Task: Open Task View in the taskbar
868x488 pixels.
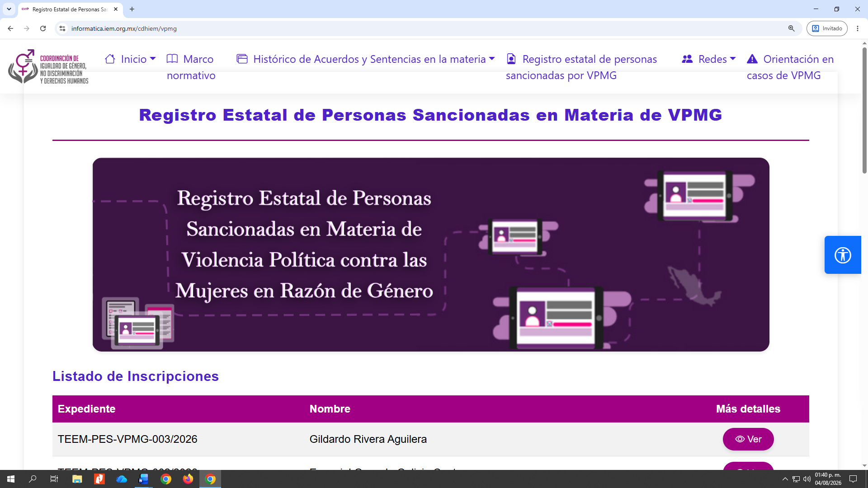Action: pyautogui.click(x=54, y=479)
